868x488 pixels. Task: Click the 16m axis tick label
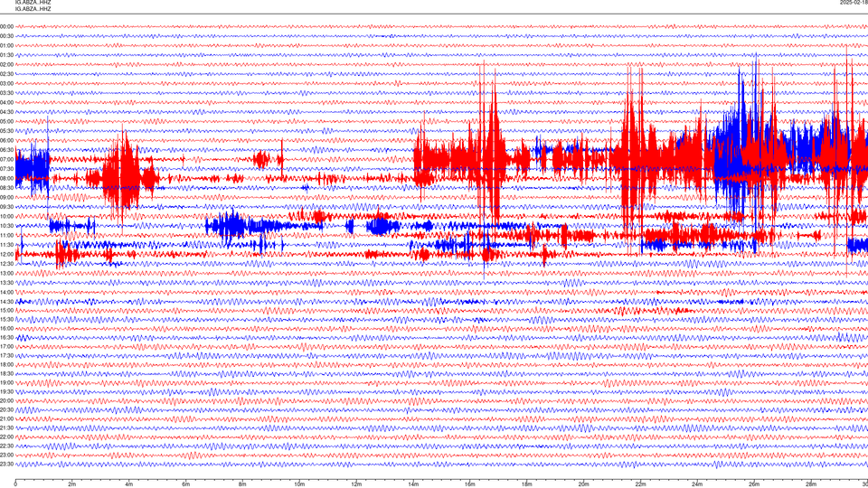469,484
